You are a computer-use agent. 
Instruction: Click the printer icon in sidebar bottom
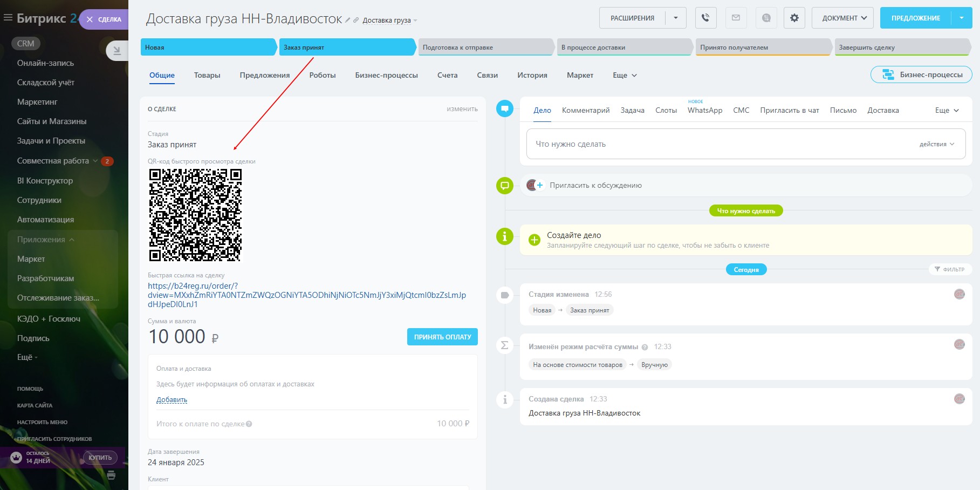(x=111, y=475)
